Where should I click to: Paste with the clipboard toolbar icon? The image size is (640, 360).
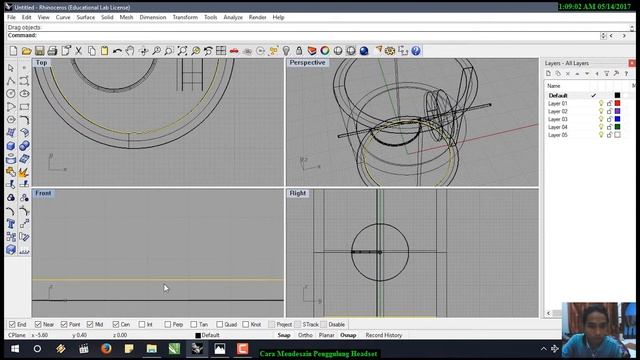pyautogui.click(x=104, y=51)
